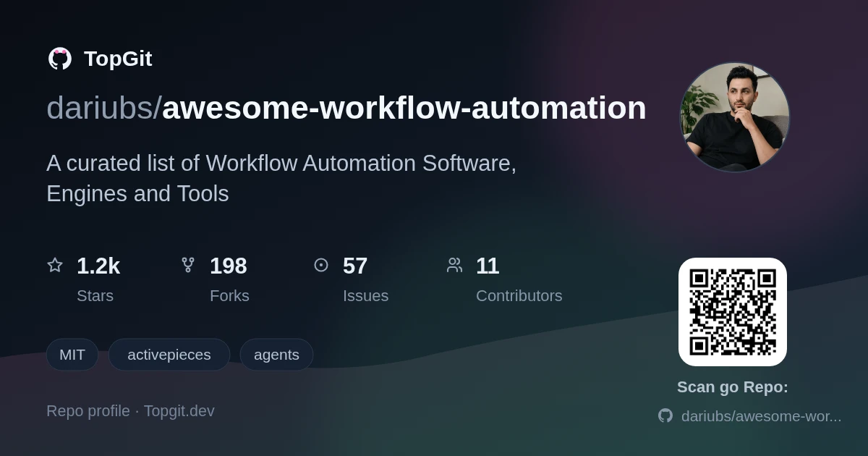Screen dimensions: 868x456
Task: Click the Issues label
Action: (366, 296)
